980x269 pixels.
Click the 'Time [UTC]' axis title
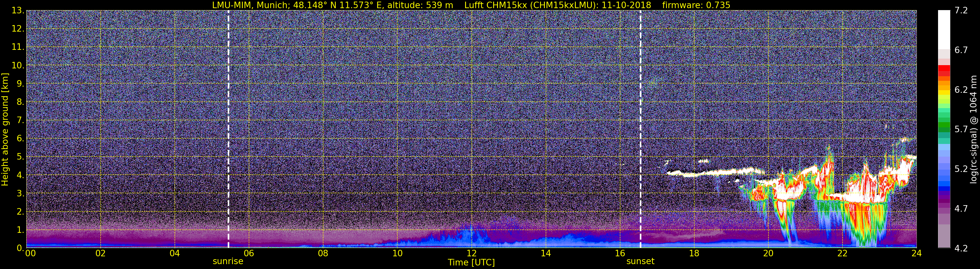(x=471, y=262)
